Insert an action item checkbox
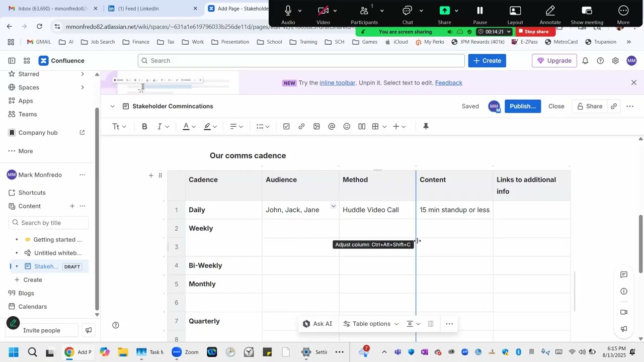The height and width of the screenshot is (362, 644). tap(286, 127)
